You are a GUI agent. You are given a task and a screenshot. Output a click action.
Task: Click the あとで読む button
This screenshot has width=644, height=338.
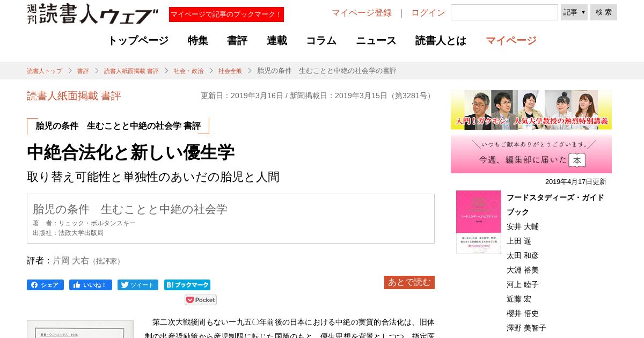point(409,282)
